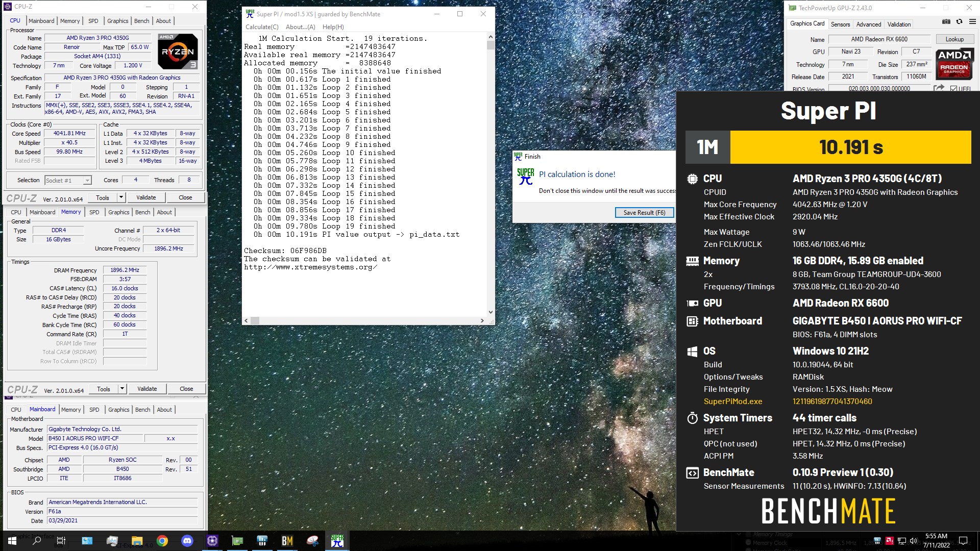This screenshot has width=980, height=551.
Task: Click the yellow 10.191 s result bar
Action: click(850, 147)
